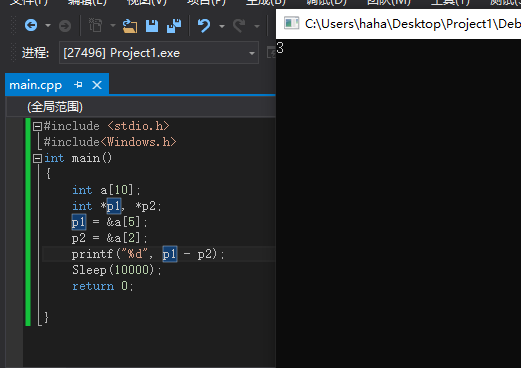Toggle the pin on the main.cpp tab

pos(78,85)
